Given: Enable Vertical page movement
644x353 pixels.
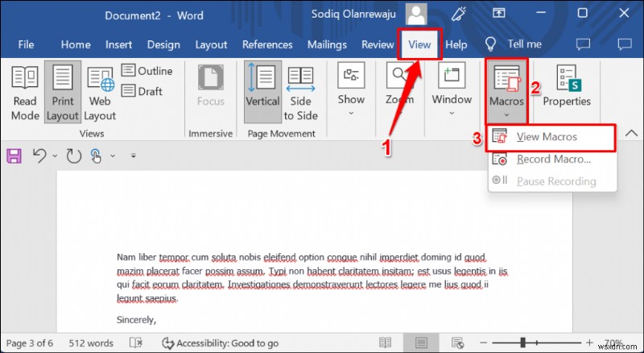Looking at the screenshot, I should [262, 93].
